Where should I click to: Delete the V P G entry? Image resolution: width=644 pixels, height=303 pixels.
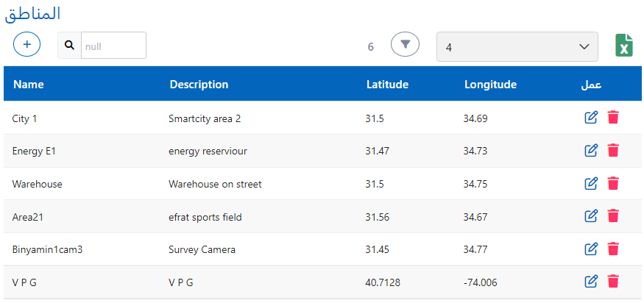click(613, 282)
